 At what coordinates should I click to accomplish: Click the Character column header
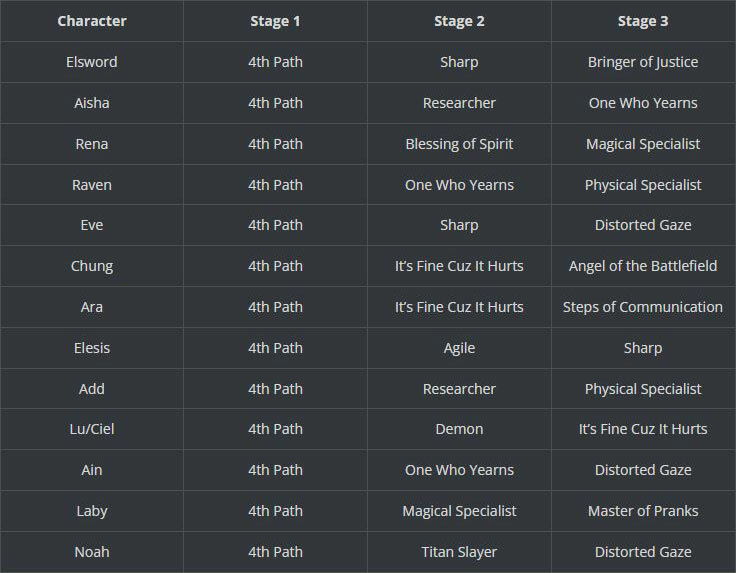pyautogui.click(x=92, y=21)
